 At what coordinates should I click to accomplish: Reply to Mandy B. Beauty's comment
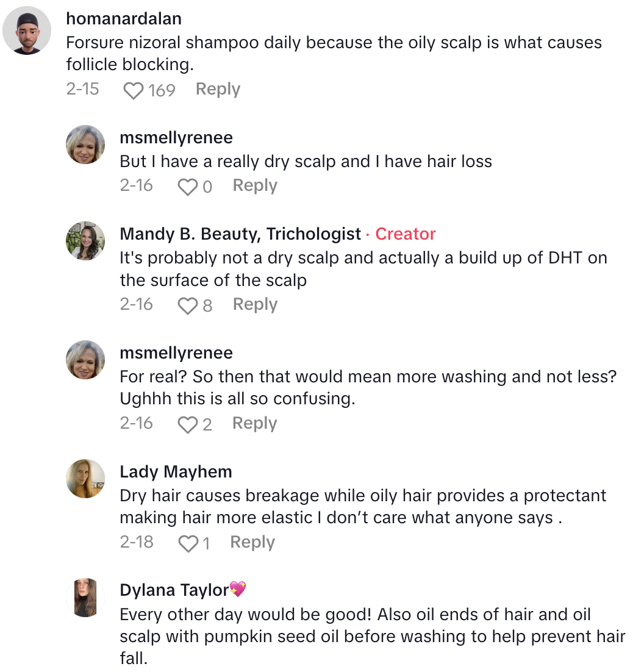(255, 304)
